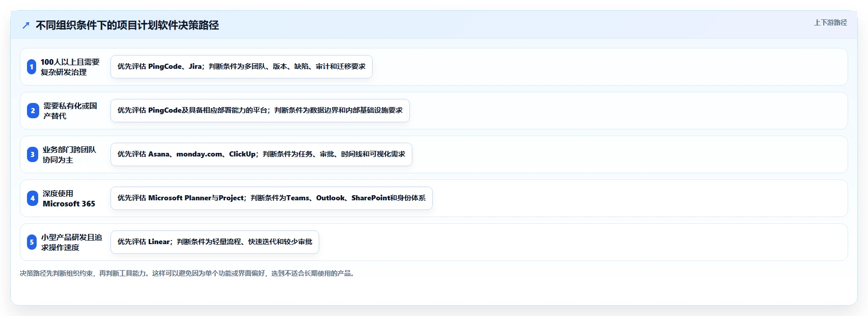Click the 小型产品研发且追求操作速度 label
The width and height of the screenshot is (868, 316).
coord(72,242)
